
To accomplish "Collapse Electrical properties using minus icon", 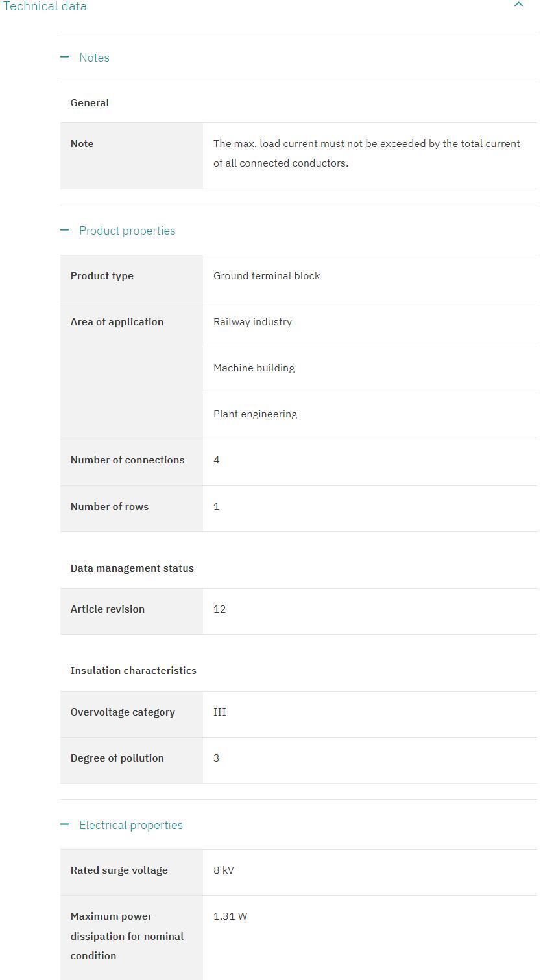I will pyautogui.click(x=64, y=824).
